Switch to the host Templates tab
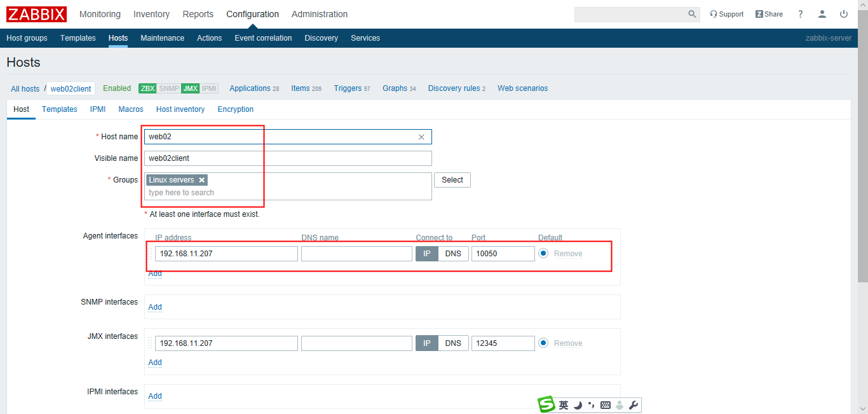The image size is (868, 414). pos(60,109)
